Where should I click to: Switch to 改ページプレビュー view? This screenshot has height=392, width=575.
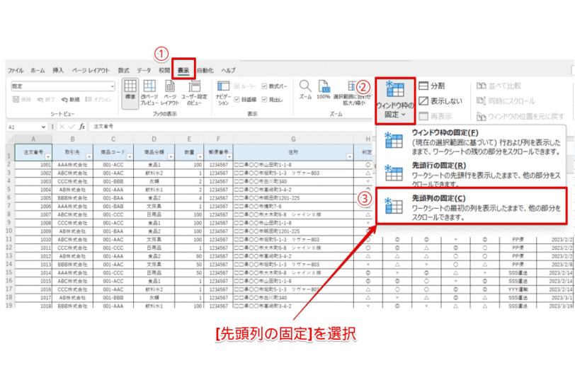coord(149,93)
